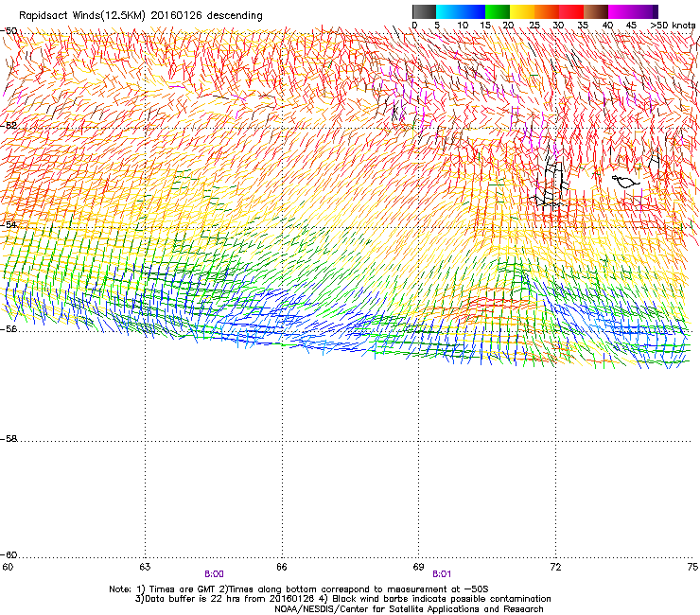Select the '-56' latitude axis label

click(x=9, y=328)
